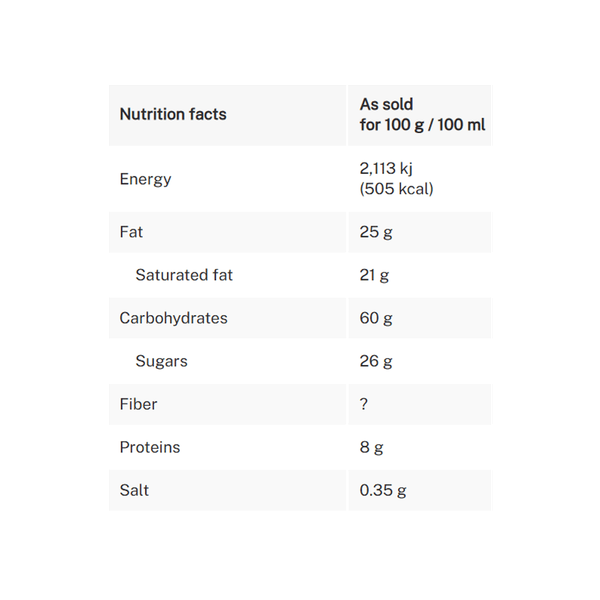Click the Salt row label
The image size is (600, 600).
click(135, 490)
